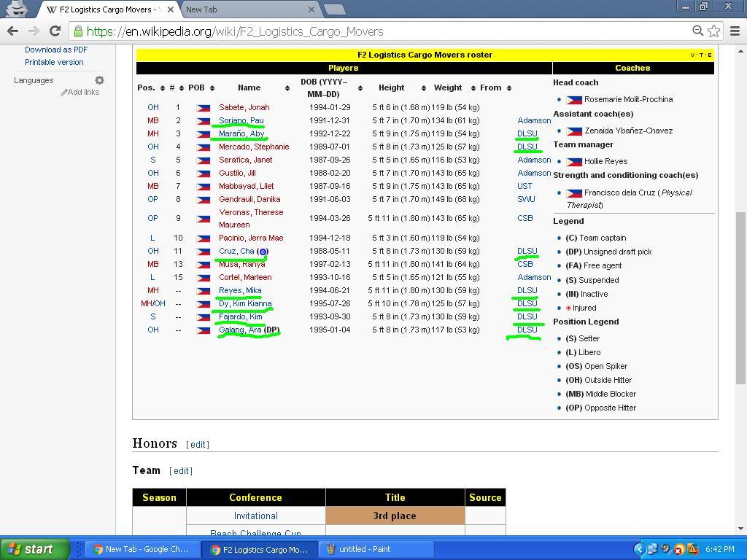
Task: Reload the Wikipedia page
Action: (55, 31)
